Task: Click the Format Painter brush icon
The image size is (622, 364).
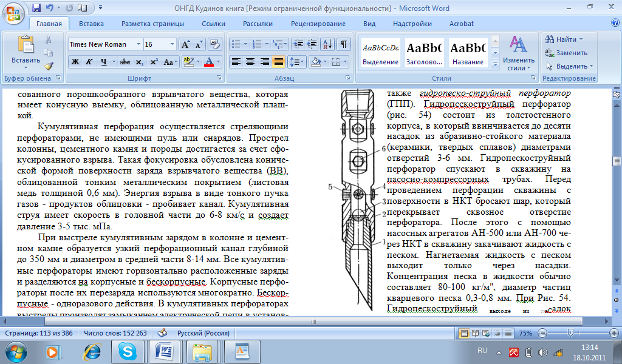Action: coord(49,67)
